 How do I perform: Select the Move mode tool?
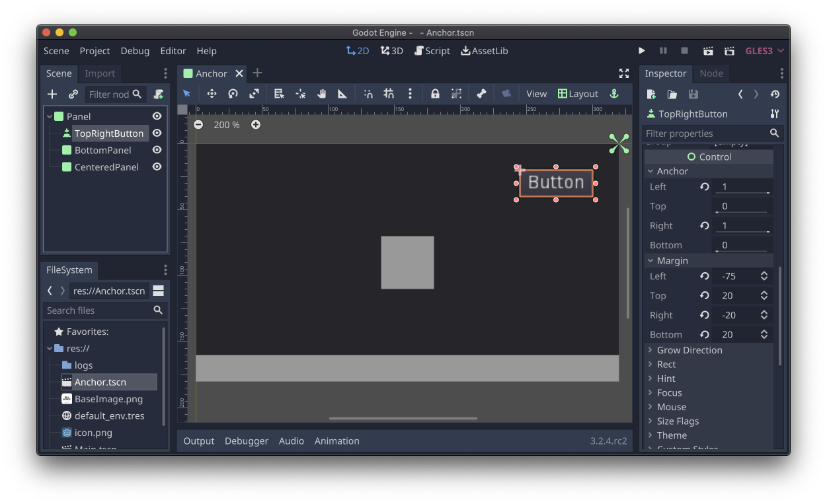pyautogui.click(x=212, y=93)
